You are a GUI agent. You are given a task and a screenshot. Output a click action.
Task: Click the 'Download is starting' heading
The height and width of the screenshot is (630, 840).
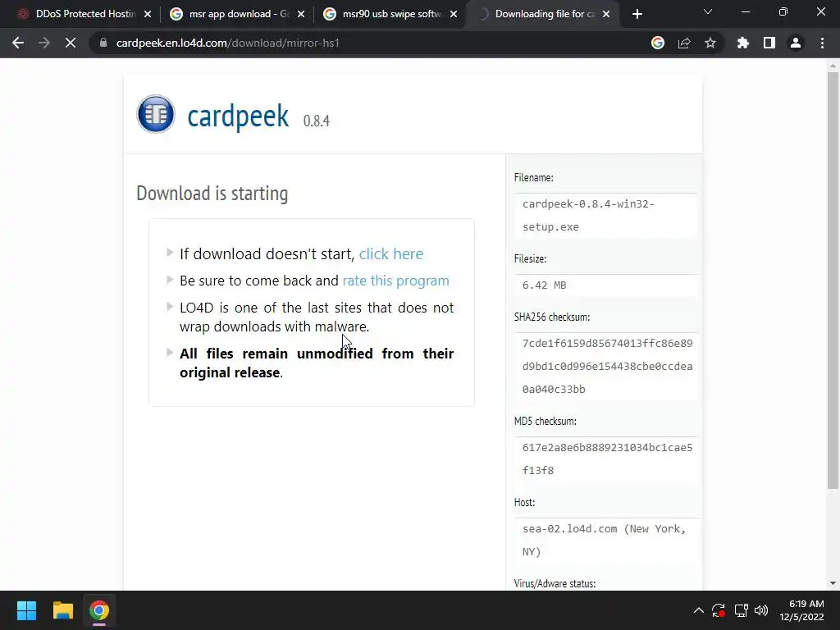pyautogui.click(x=212, y=194)
